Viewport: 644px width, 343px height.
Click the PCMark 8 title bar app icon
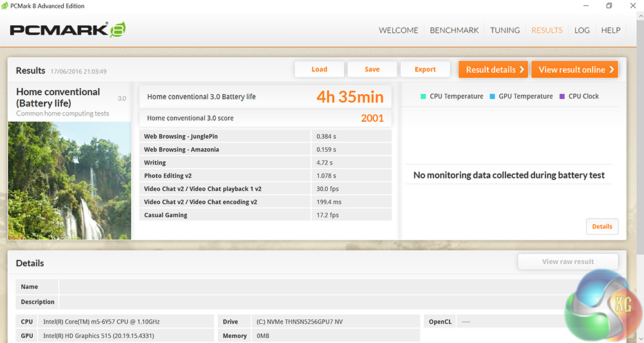(6, 6)
